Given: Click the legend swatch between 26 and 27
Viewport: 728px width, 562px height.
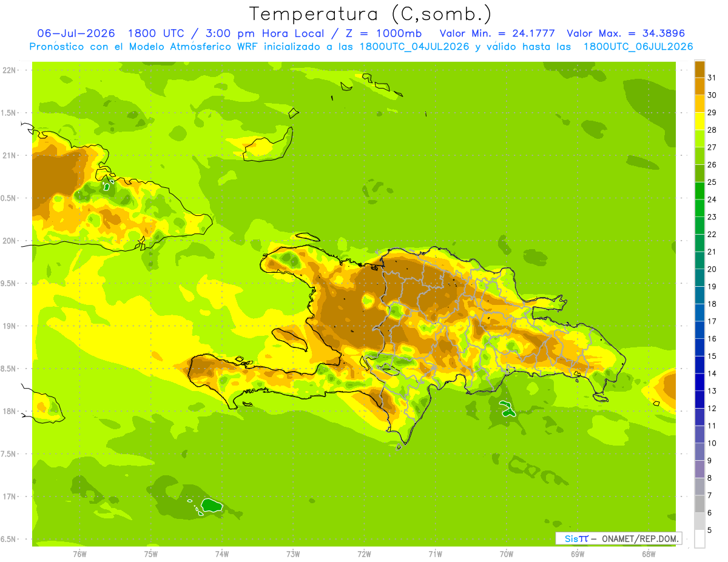Looking at the screenshot, I should (699, 156).
